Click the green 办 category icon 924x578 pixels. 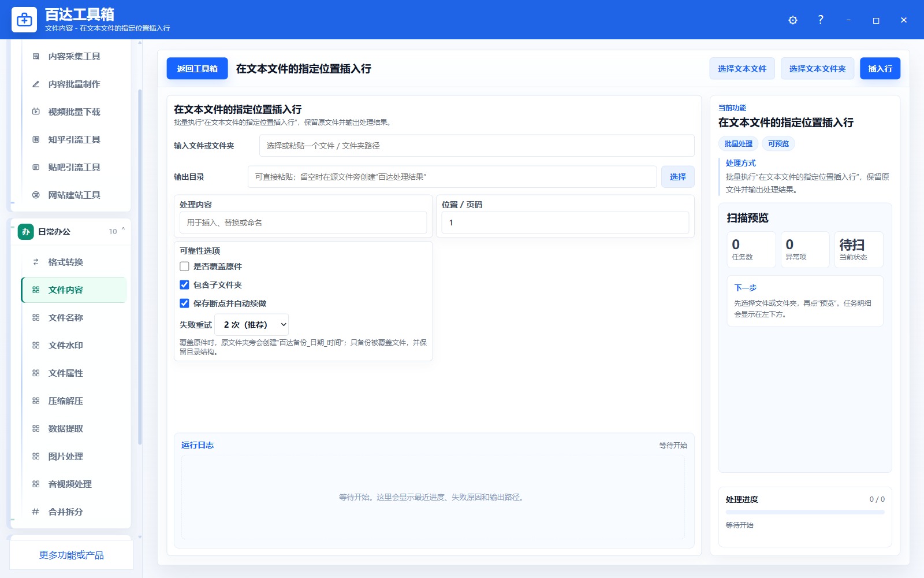25,232
